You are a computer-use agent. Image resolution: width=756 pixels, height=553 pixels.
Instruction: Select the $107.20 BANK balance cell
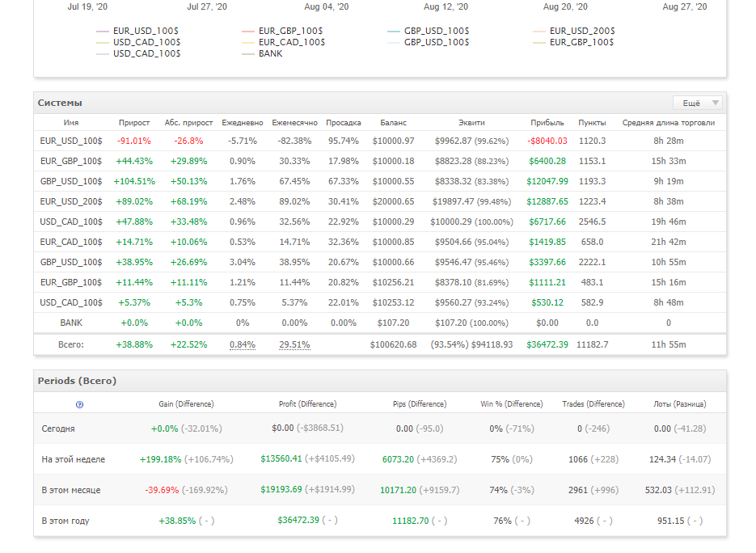393,323
